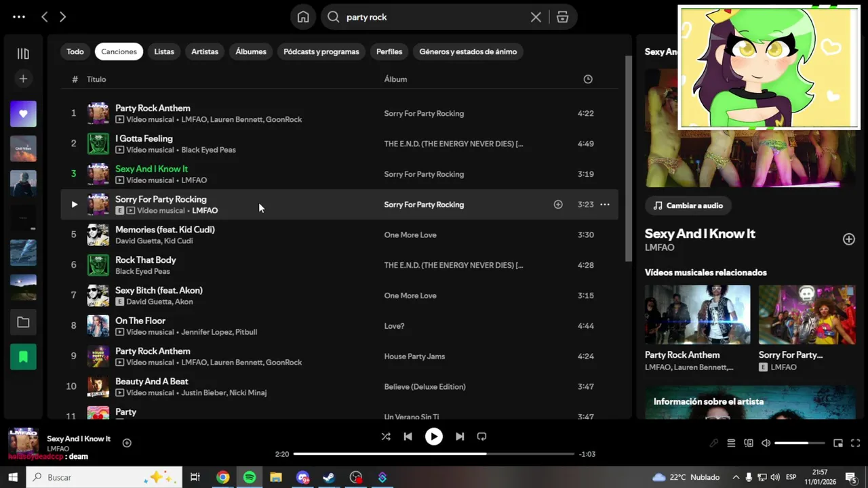868x488 pixels.
Task: Play Sorry For Party Rocking row
Action: tap(74, 205)
